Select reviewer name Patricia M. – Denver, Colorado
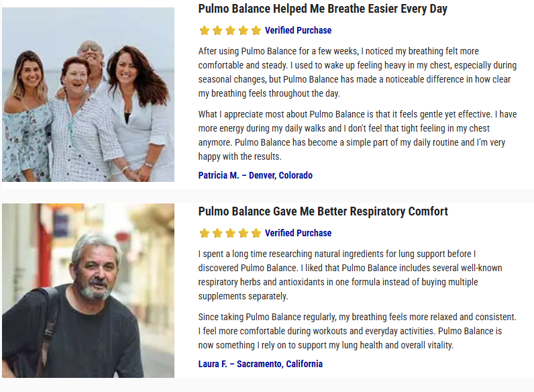This screenshot has width=534, height=392. (x=255, y=175)
